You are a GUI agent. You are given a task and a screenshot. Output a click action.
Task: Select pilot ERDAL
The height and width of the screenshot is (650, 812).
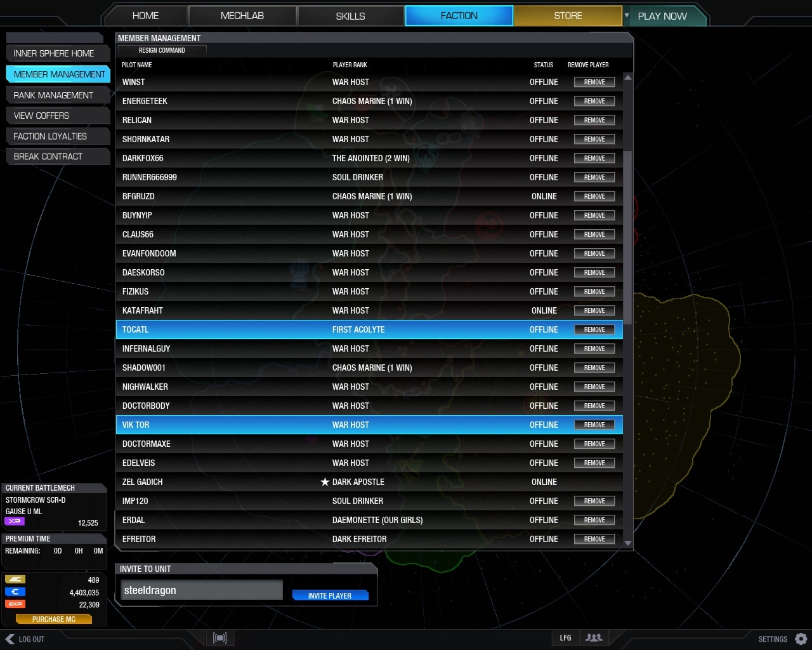(369, 520)
